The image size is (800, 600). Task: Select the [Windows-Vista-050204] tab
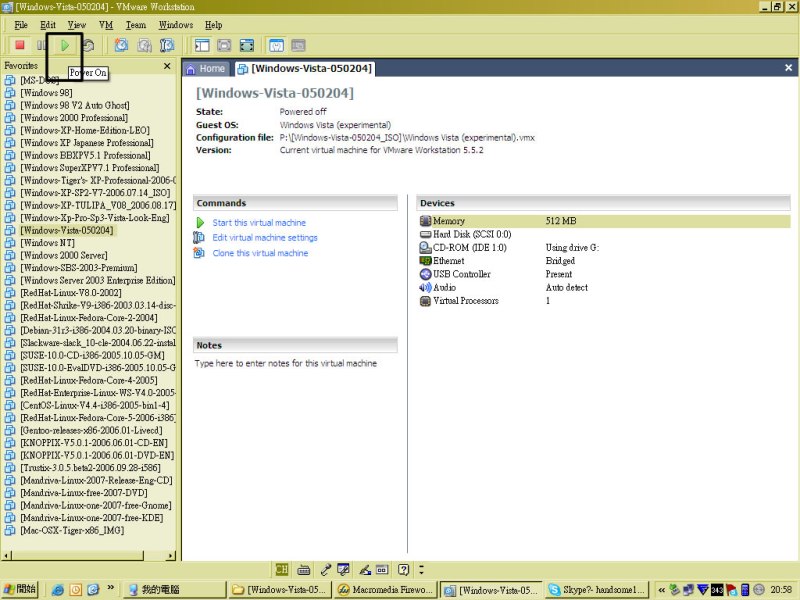(305, 68)
